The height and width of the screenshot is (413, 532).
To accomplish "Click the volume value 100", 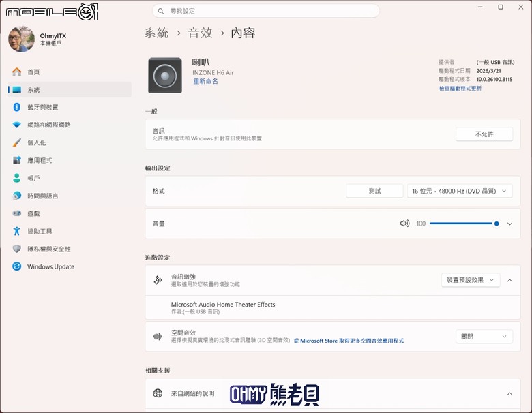I will [x=421, y=224].
